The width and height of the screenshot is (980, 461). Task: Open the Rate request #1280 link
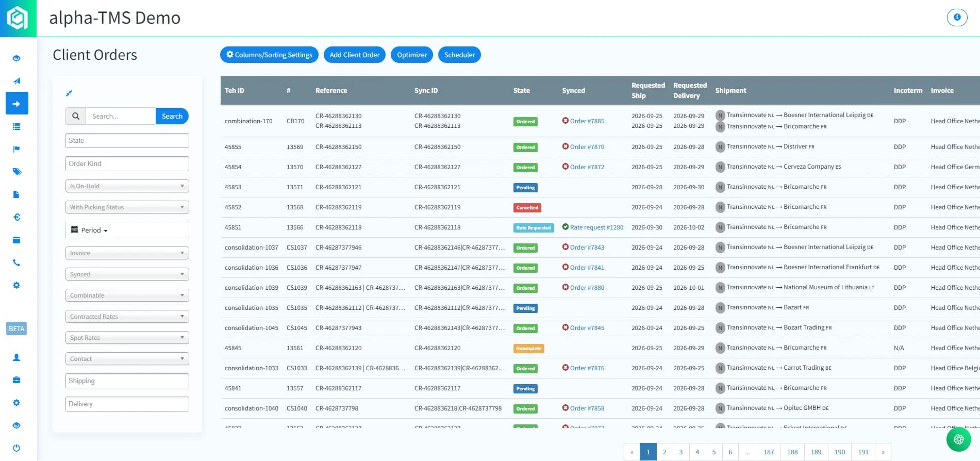tap(596, 227)
